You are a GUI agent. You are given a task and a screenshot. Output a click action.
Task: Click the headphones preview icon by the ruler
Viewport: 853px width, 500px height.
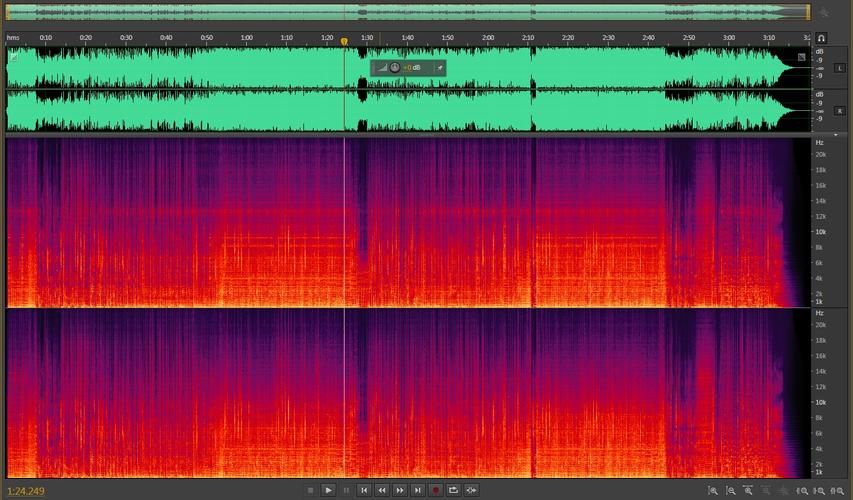pyautogui.click(x=821, y=38)
